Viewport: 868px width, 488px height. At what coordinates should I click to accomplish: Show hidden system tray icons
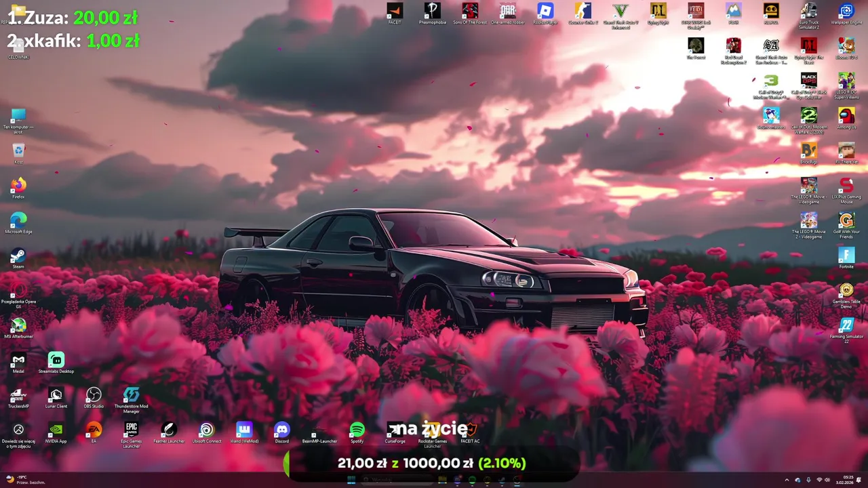787,480
